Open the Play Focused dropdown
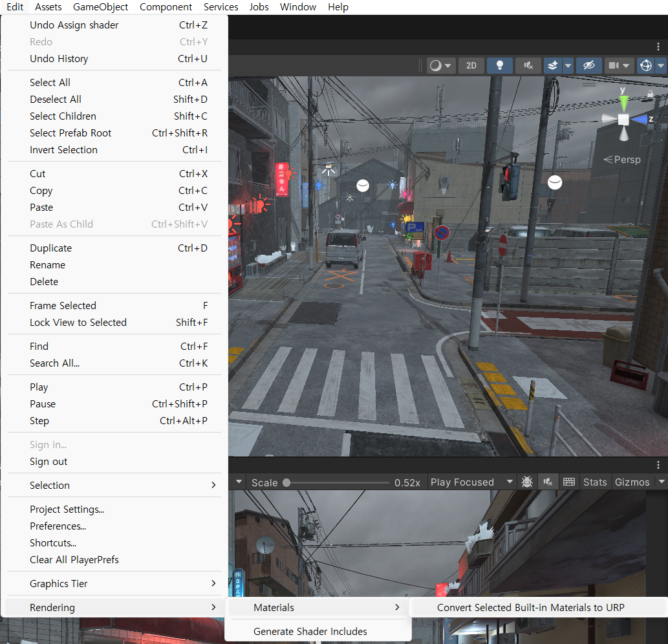Image resolution: width=668 pixels, height=644 pixels. point(471,482)
